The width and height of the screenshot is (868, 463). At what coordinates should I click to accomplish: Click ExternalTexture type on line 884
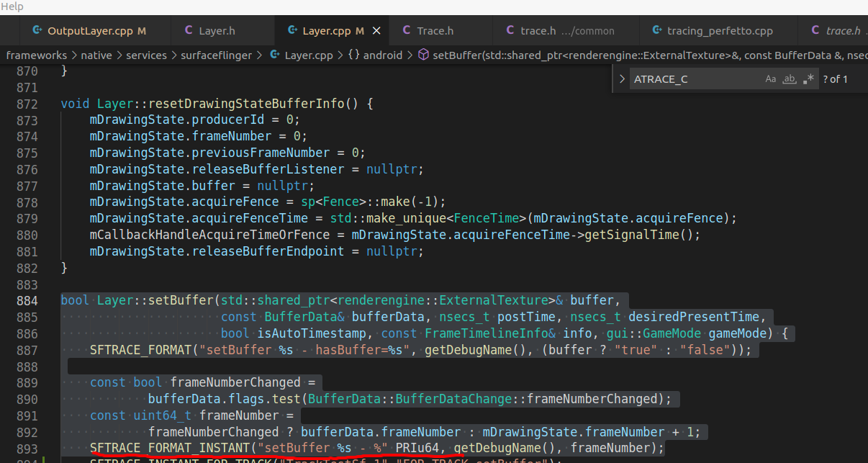tap(494, 300)
